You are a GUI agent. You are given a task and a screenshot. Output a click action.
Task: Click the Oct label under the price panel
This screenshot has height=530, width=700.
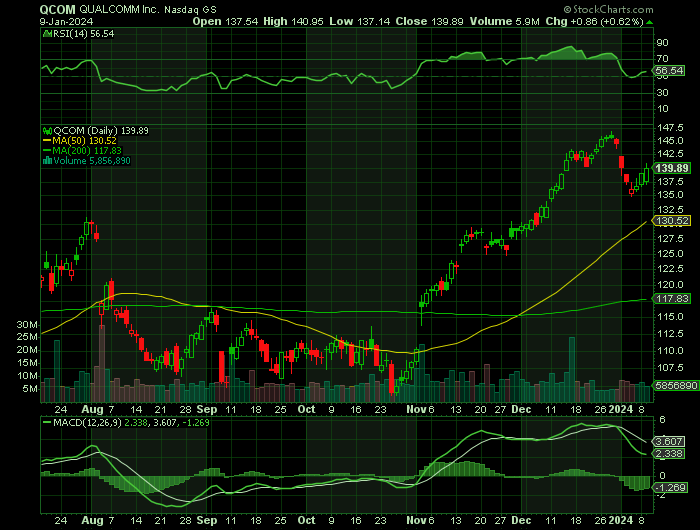click(306, 409)
